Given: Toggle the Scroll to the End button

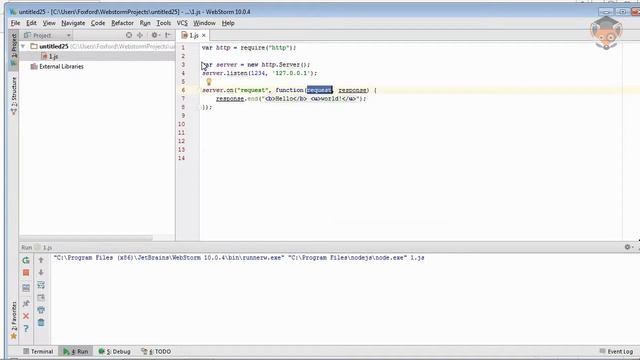Looking at the screenshot, I should click(x=41, y=298).
